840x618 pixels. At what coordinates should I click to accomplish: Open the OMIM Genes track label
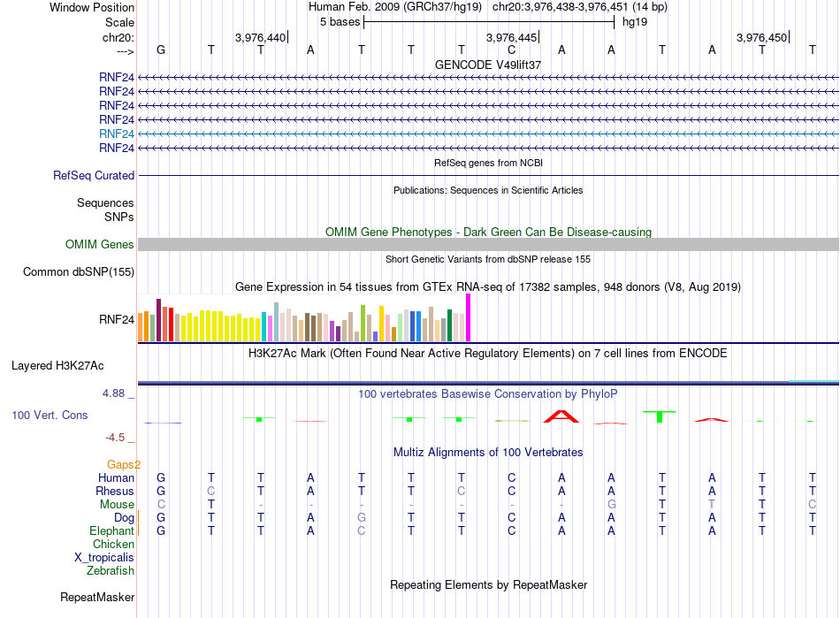(100, 245)
